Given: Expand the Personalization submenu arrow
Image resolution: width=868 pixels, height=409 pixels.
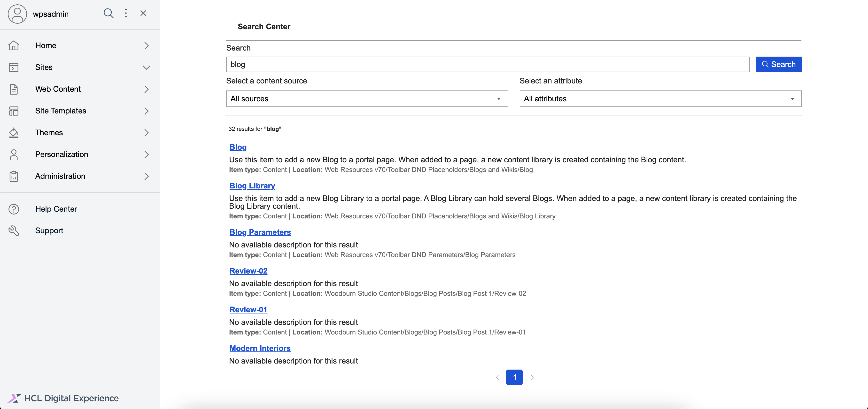Looking at the screenshot, I should pos(146,155).
